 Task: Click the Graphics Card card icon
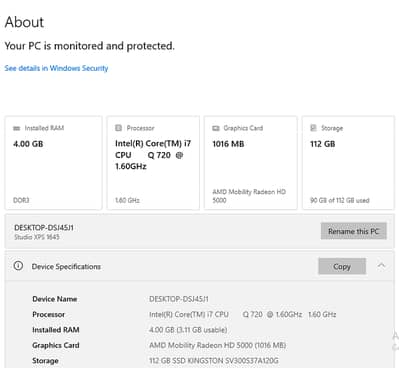216,128
